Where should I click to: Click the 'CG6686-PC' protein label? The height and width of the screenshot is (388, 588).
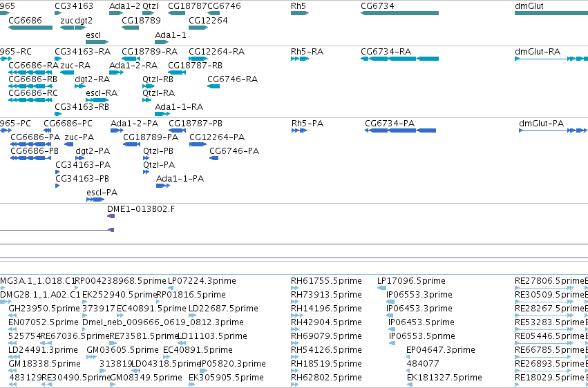[x=68, y=123]
